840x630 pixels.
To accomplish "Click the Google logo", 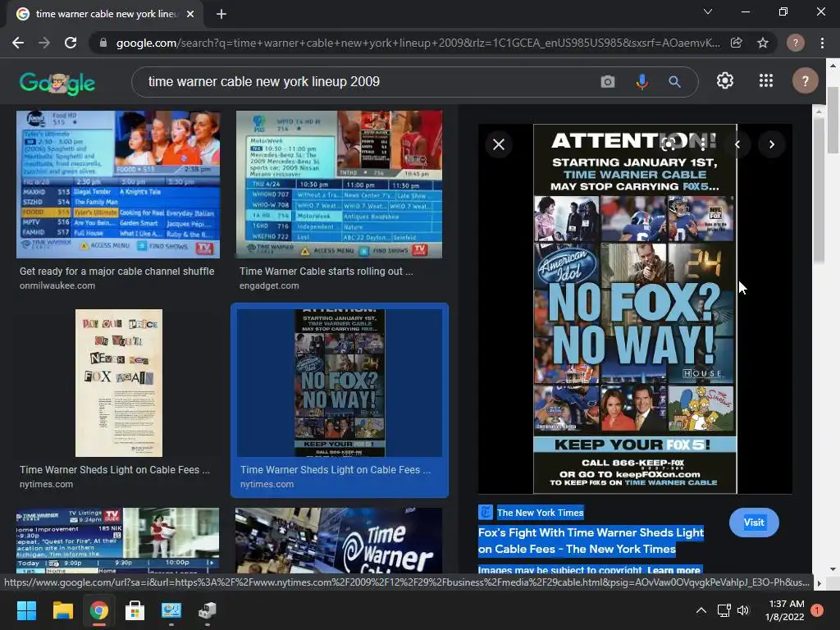I will pos(57,83).
